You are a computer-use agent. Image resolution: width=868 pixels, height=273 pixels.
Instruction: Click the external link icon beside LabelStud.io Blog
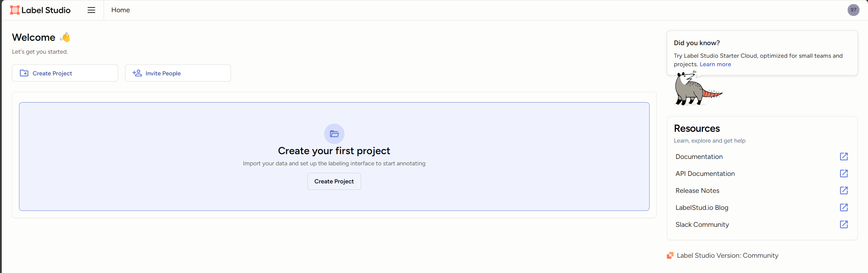point(844,207)
